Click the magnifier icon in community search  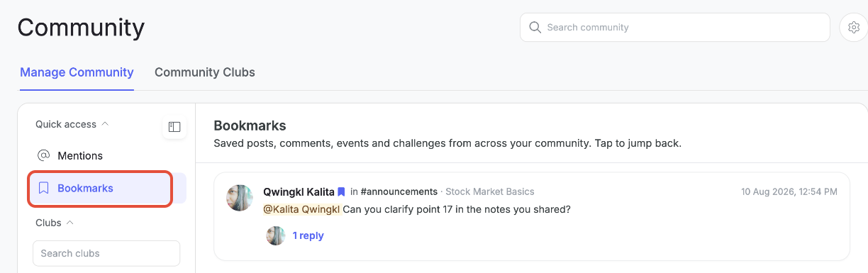[x=535, y=28]
